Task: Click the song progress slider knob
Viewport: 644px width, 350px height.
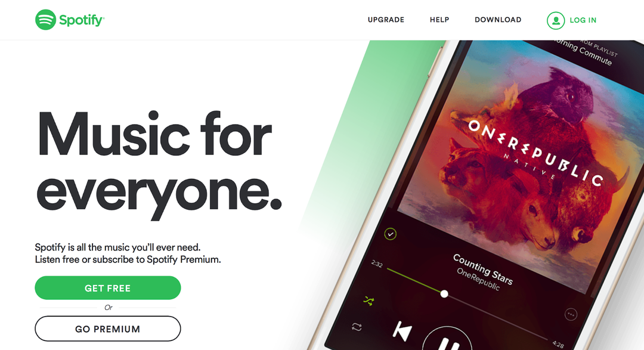Action: click(444, 294)
